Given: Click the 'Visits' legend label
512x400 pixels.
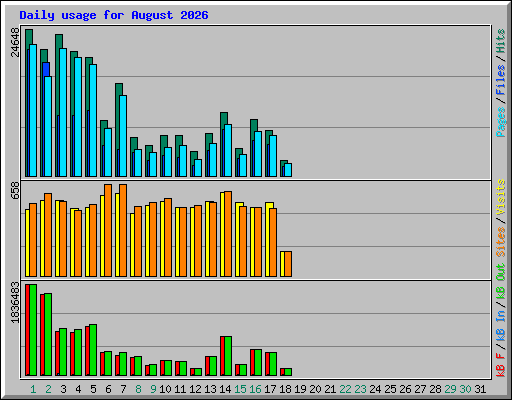Looking at the screenshot, I should (501, 197).
